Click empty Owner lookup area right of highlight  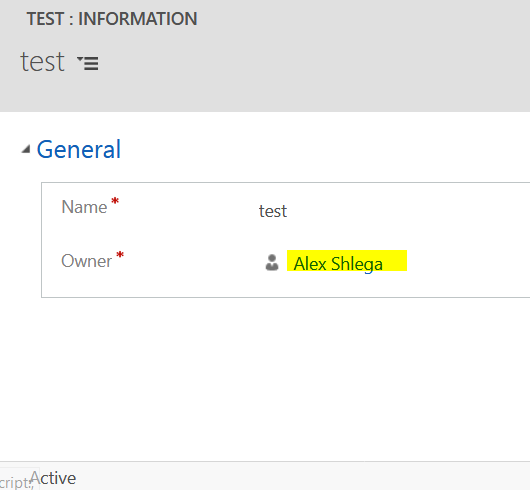[468, 262]
